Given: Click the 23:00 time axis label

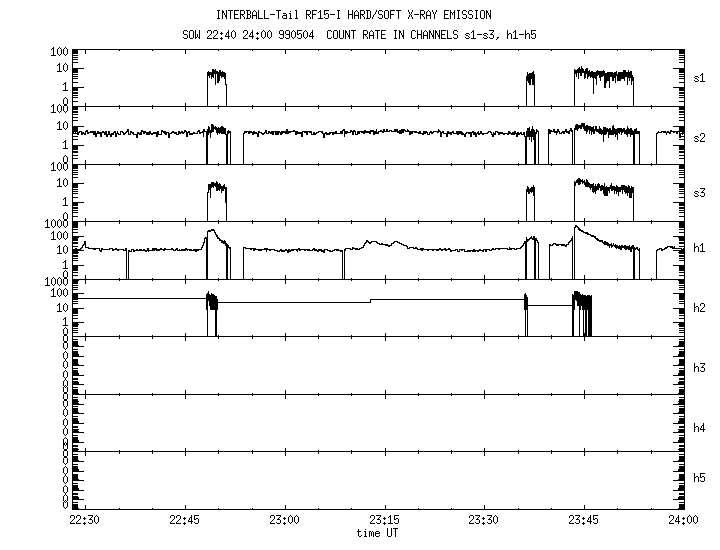Looking at the screenshot, I should click(x=284, y=520).
